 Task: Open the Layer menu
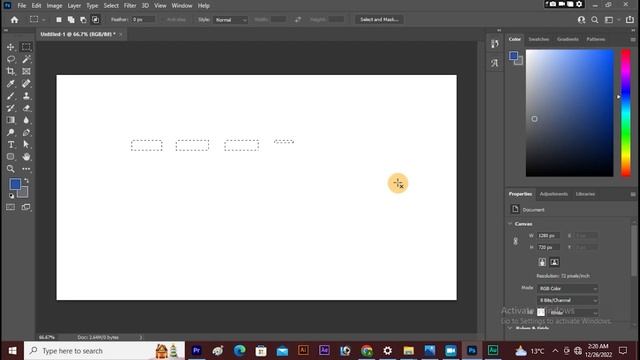click(74, 6)
